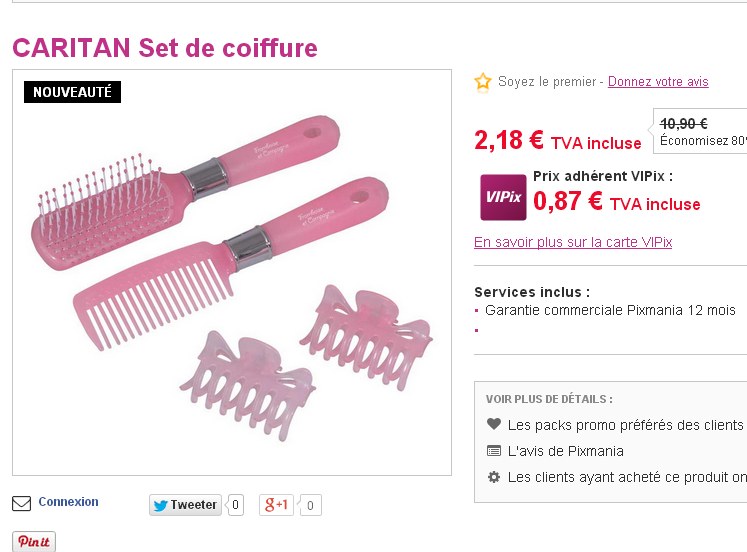This screenshot has width=747, height=552.
Task: Click the heart icon beside packs promo
Action: (494, 424)
